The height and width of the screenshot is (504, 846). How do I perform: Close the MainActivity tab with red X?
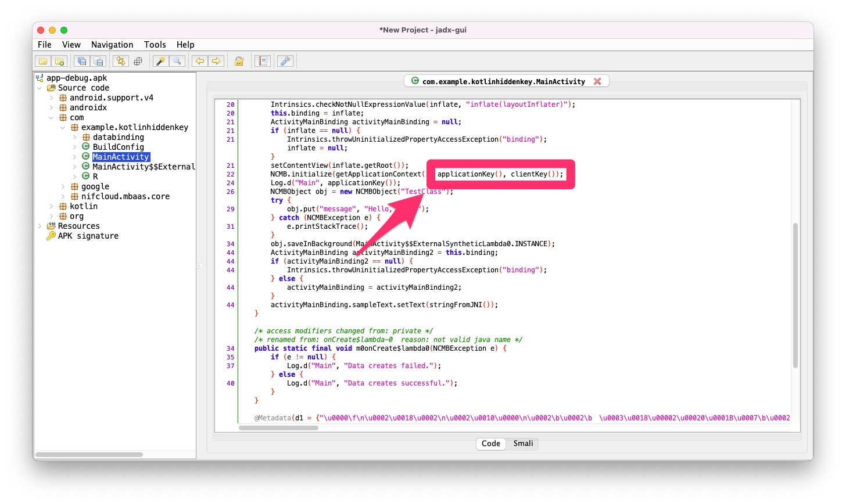pyautogui.click(x=597, y=81)
